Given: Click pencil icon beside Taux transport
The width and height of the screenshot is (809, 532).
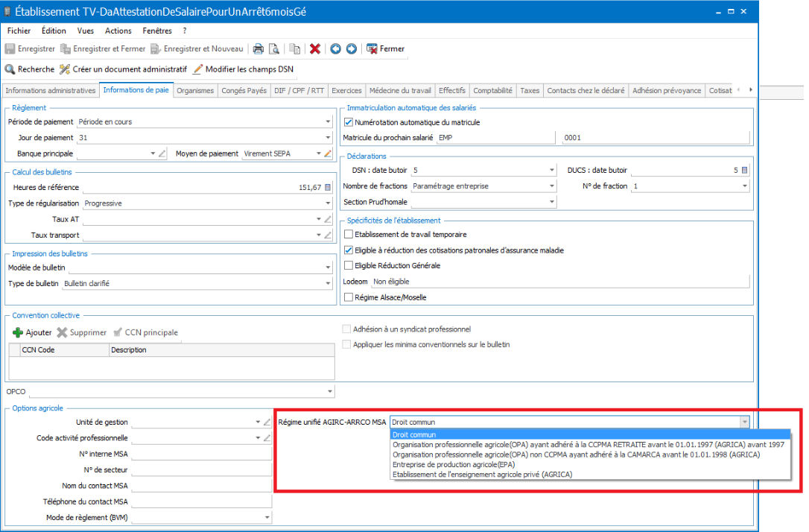Looking at the screenshot, I should 328,235.
